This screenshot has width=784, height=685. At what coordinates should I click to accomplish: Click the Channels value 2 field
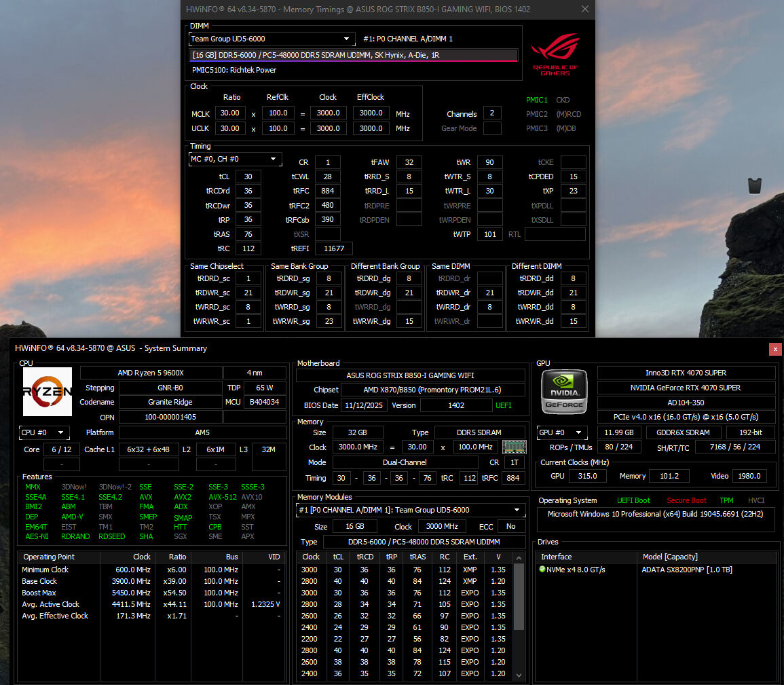click(x=492, y=113)
